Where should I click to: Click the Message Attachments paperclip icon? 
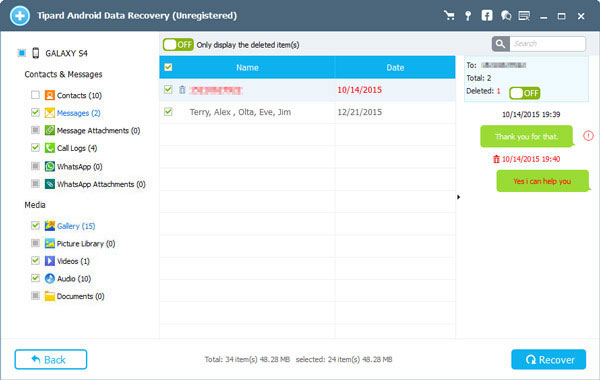(50, 130)
